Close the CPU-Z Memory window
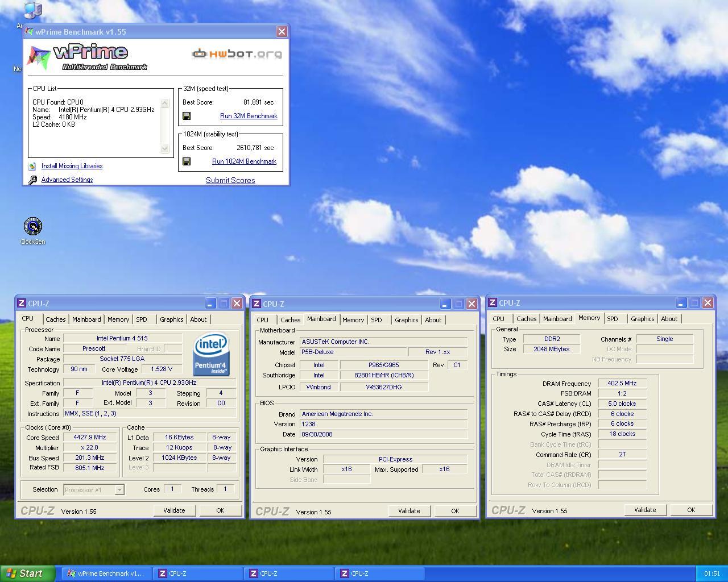728x582 pixels. coord(708,303)
